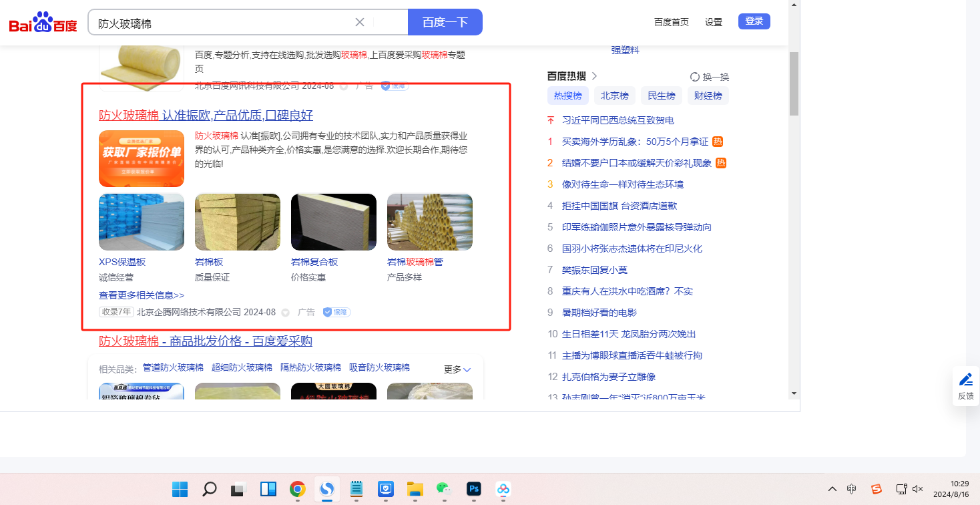The height and width of the screenshot is (505, 980).
Task: Open hot search 印军练瑜伽照片意外暴露核导弹动向
Action: [x=637, y=227]
